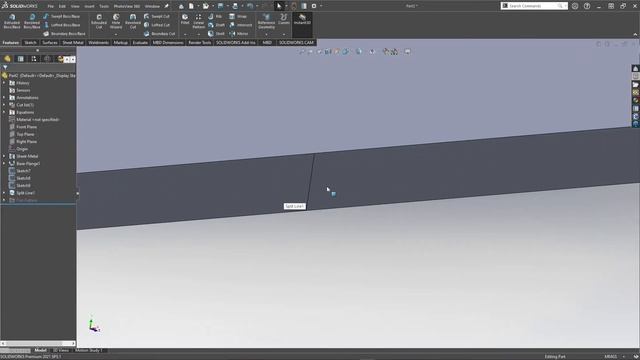Switch to the 3D Views bottom tab

coord(61,350)
